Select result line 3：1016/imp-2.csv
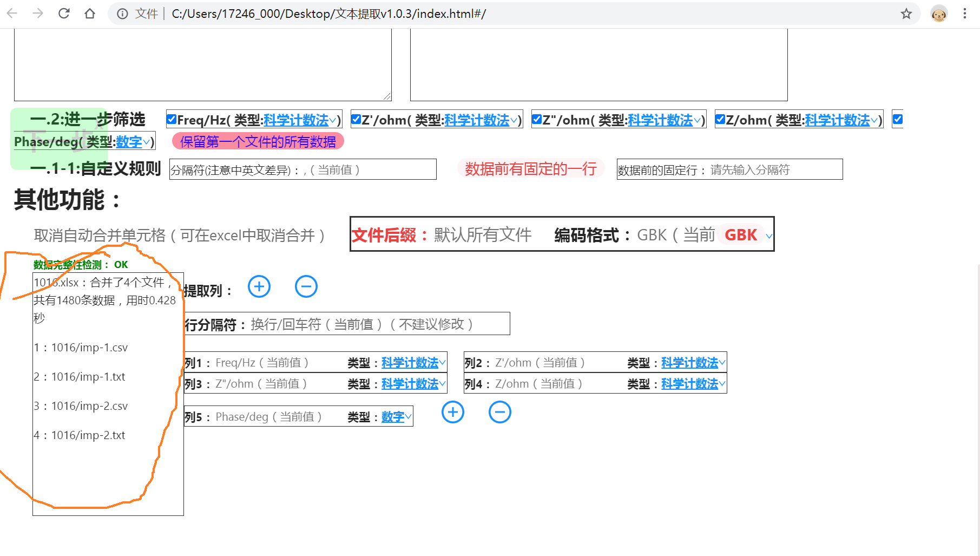980x556 pixels. (x=81, y=406)
